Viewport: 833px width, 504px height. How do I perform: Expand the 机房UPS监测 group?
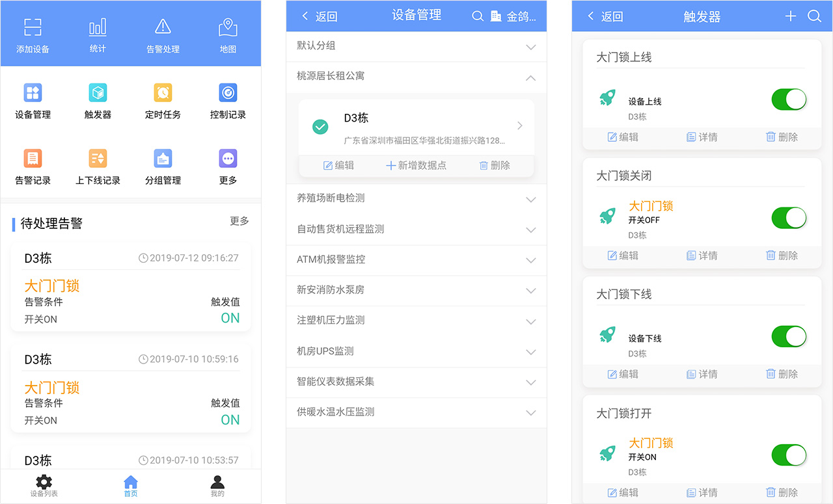(416, 351)
